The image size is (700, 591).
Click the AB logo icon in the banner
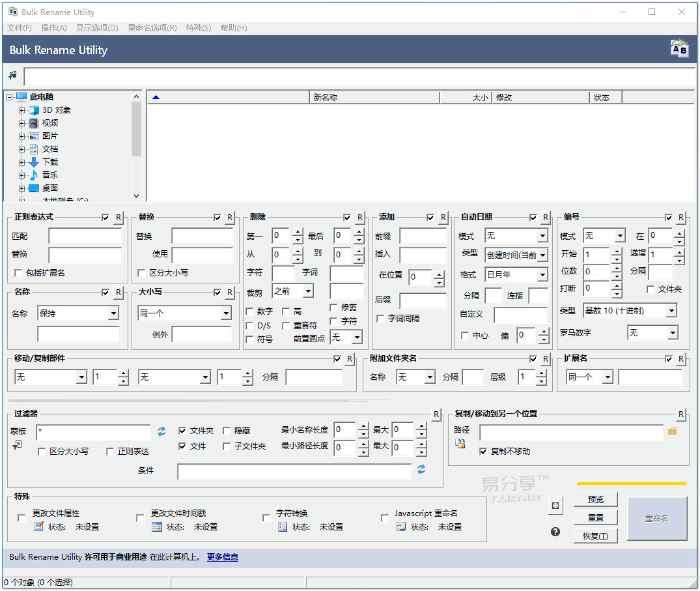coord(679,48)
